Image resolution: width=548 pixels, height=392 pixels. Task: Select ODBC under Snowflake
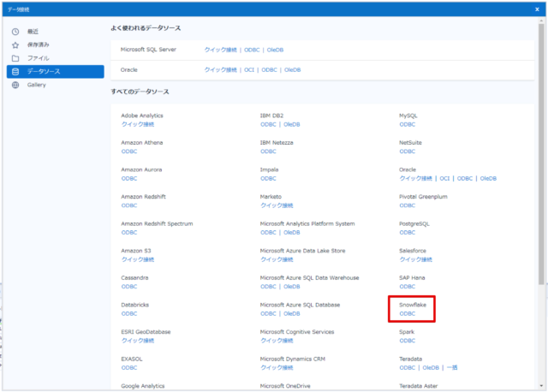pos(408,314)
